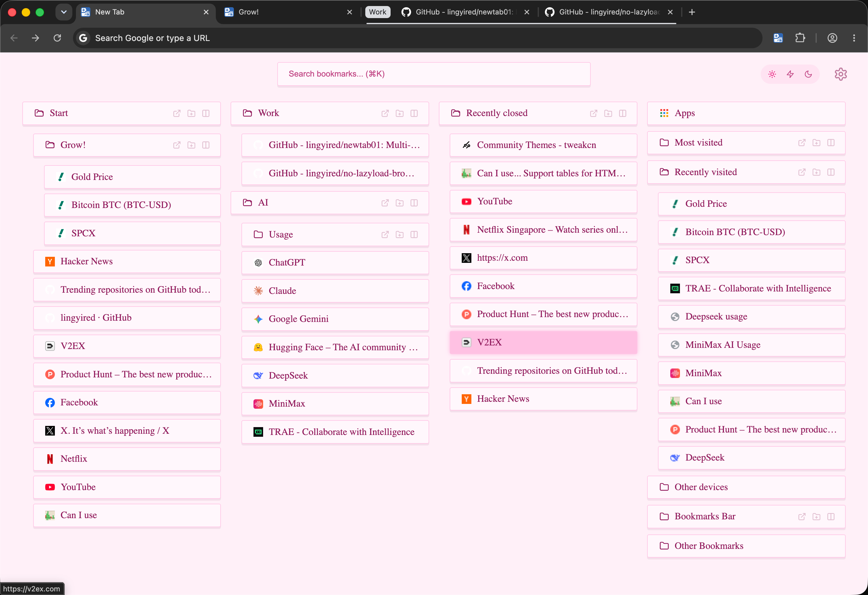The width and height of the screenshot is (868, 595).
Task: Click the columns icon on the Start folder
Action: click(206, 113)
